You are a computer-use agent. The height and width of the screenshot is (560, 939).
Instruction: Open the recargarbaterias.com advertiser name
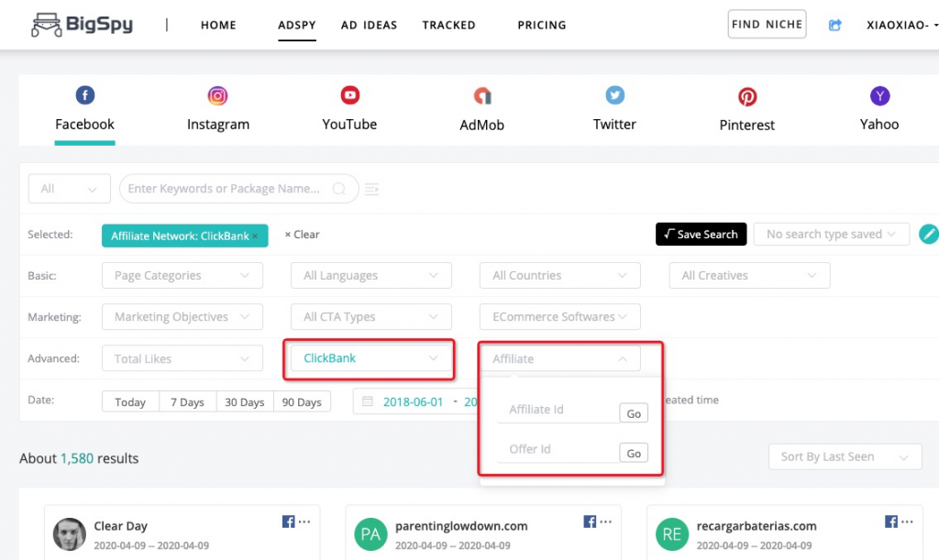757,526
